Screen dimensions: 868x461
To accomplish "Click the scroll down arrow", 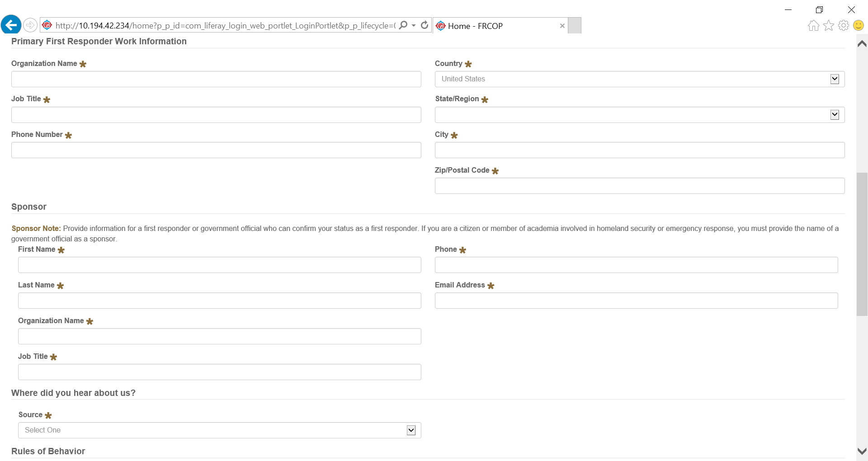I will click(x=862, y=451).
